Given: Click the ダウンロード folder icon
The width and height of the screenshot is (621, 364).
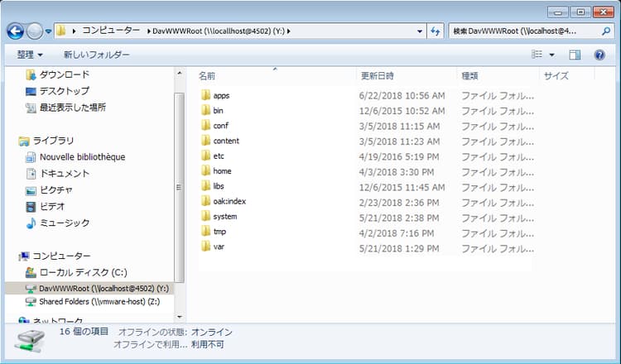Looking at the screenshot, I should (31, 74).
